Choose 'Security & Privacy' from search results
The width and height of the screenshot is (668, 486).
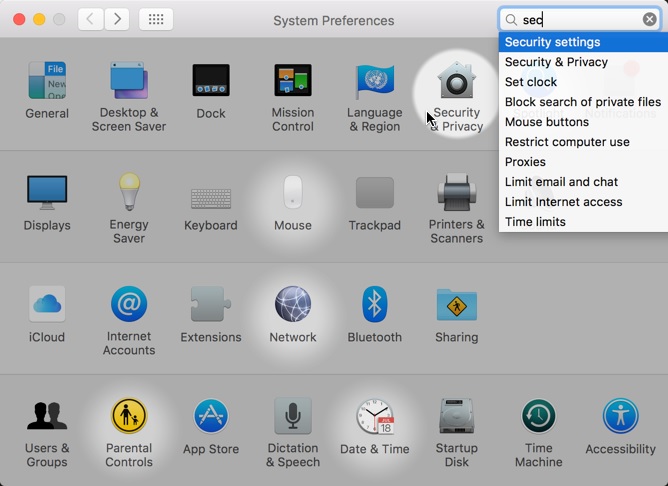tap(583, 62)
